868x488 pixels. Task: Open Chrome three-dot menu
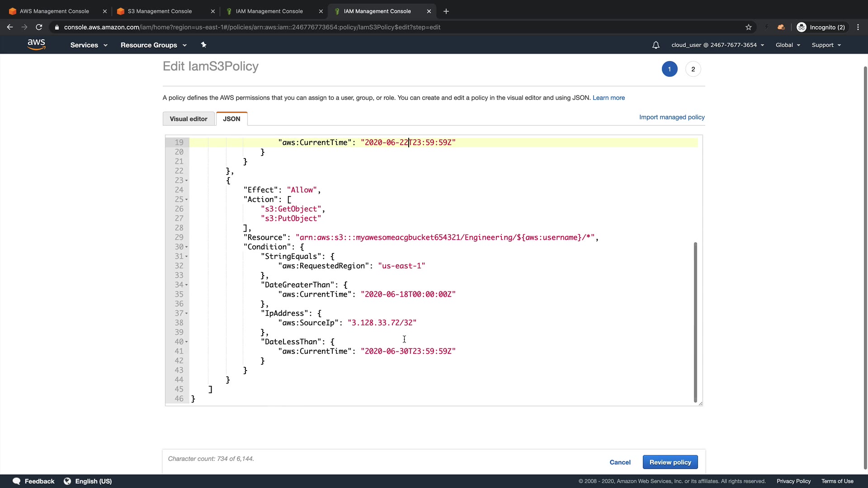858,27
